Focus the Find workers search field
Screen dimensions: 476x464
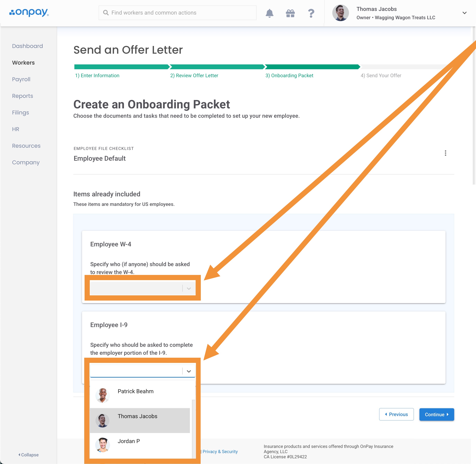click(x=180, y=13)
